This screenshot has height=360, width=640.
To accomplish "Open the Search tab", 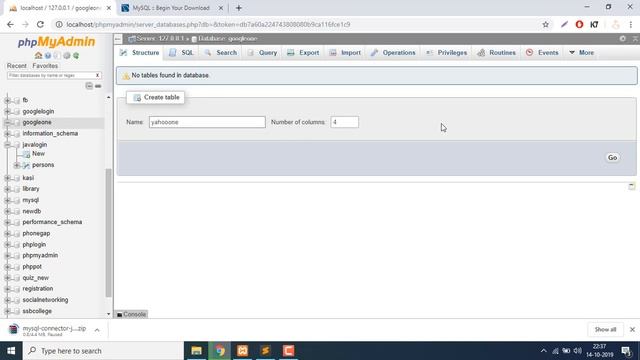I will tap(221, 53).
